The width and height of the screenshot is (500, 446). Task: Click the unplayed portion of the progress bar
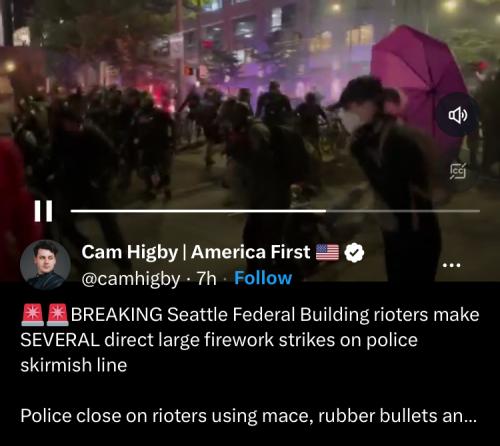click(x=403, y=211)
